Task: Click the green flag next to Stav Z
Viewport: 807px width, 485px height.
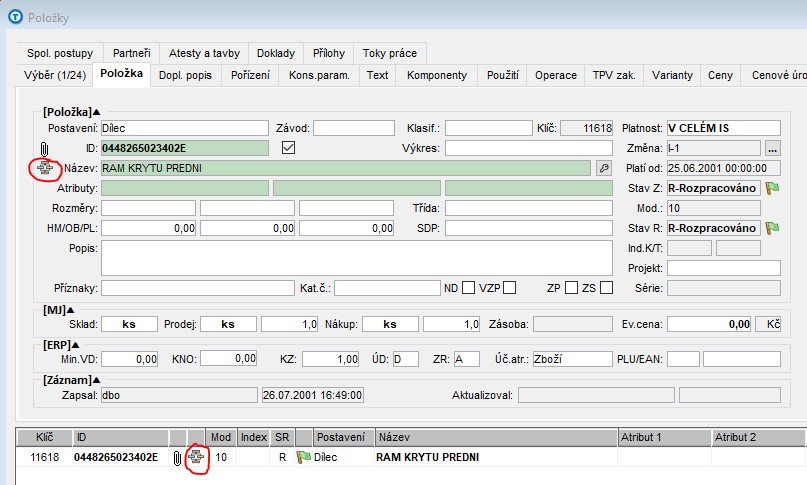Action: click(x=772, y=188)
